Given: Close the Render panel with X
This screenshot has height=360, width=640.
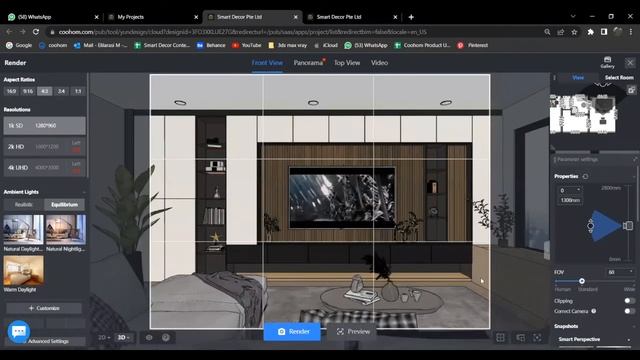Looking at the screenshot, I should [x=630, y=62].
